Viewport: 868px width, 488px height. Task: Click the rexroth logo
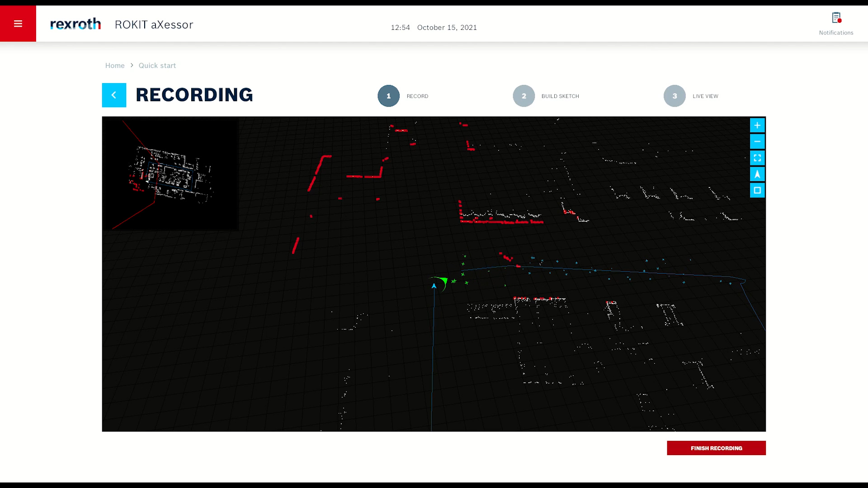[x=75, y=24]
